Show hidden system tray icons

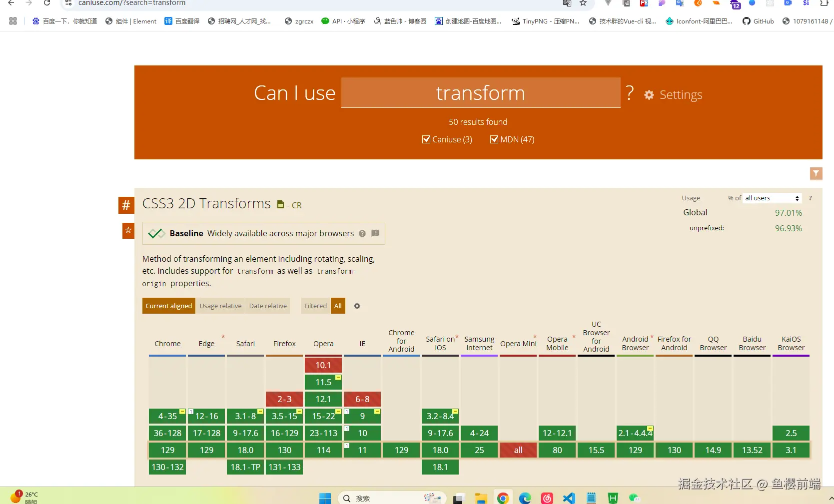(x=831, y=498)
